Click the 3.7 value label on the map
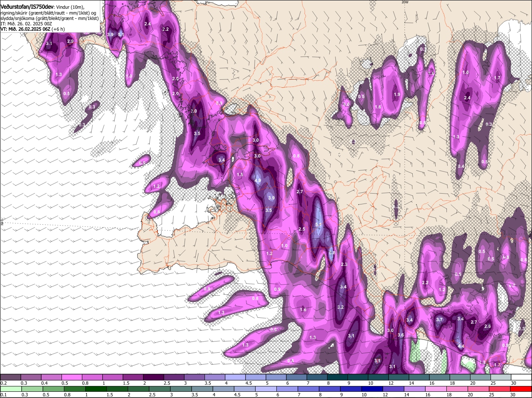This screenshot has width=532, height=398. [x=440, y=319]
